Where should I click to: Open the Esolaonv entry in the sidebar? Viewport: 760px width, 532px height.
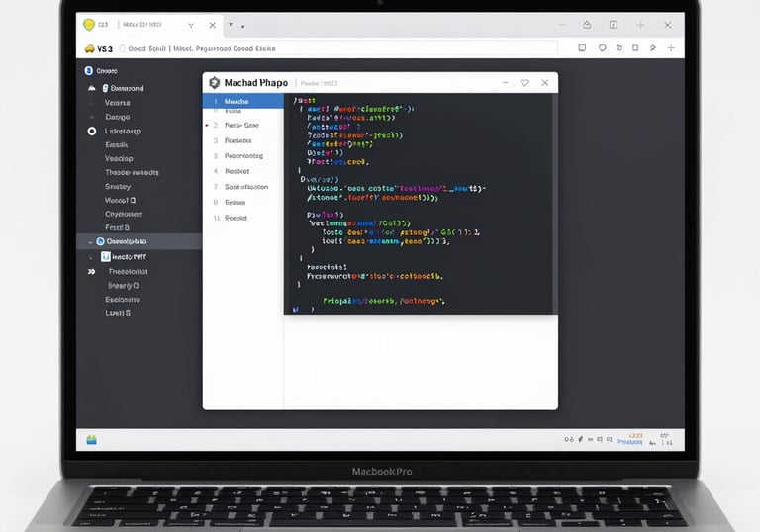[x=122, y=300]
